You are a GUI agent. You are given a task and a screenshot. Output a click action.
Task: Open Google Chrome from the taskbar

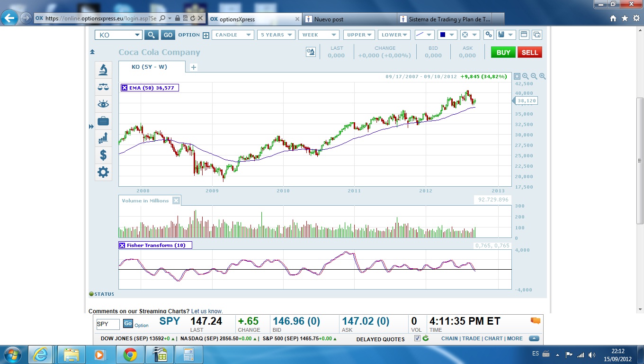point(130,355)
